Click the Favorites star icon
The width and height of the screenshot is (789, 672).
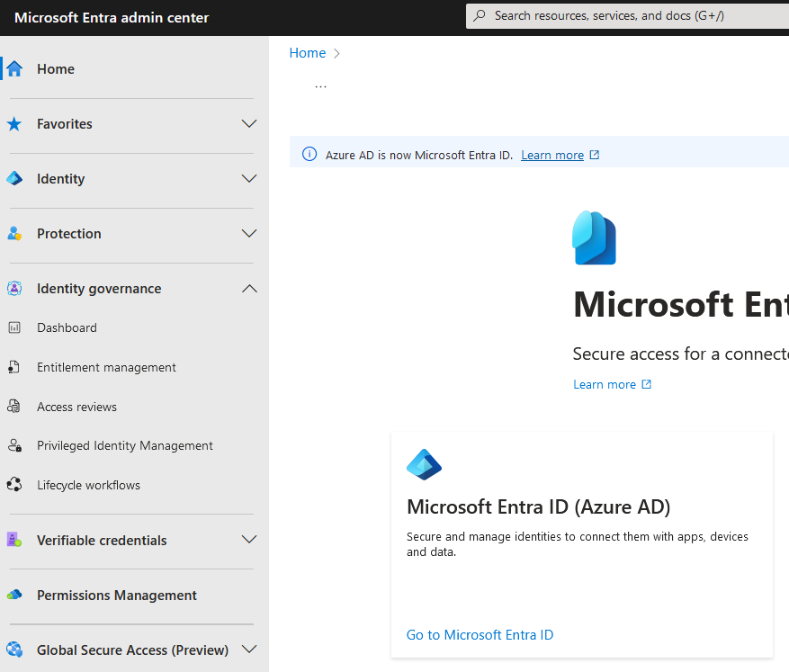pos(14,123)
